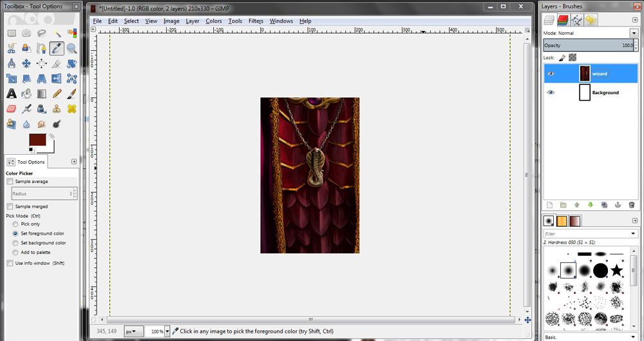644x341 pixels.
Task: Open the Tool Options tab menu arrow
Action: [x=74, y=162]
